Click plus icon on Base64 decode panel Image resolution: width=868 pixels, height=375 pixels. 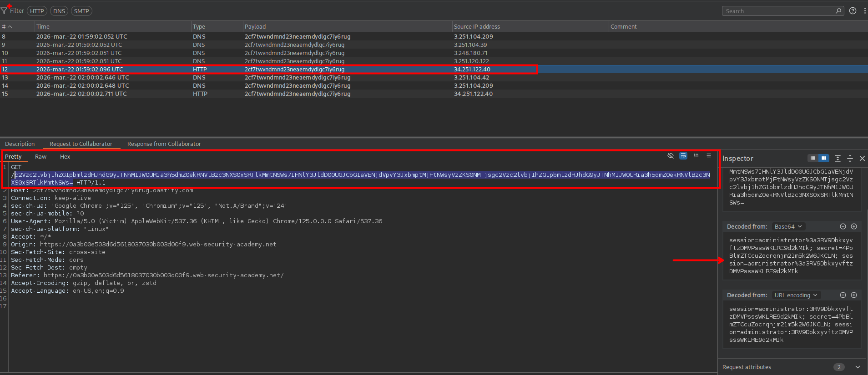click(854, 226)
